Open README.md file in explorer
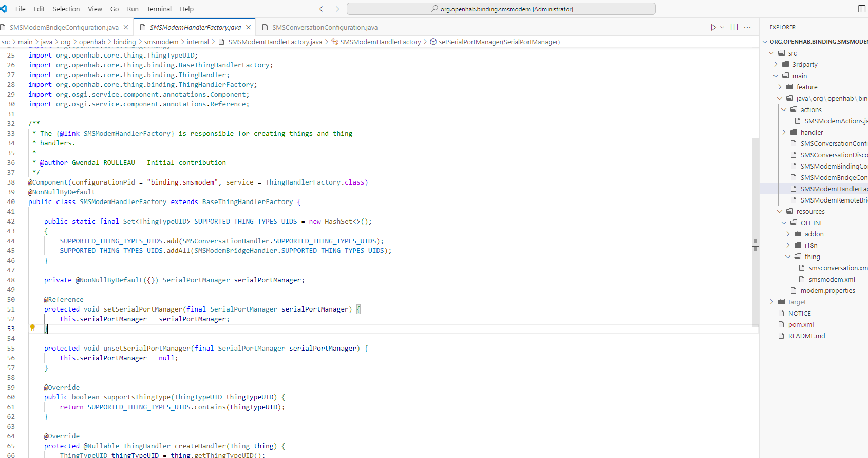The height and width of the screenshot is (458, 868). pyautogui.click(x=806, y=336)
